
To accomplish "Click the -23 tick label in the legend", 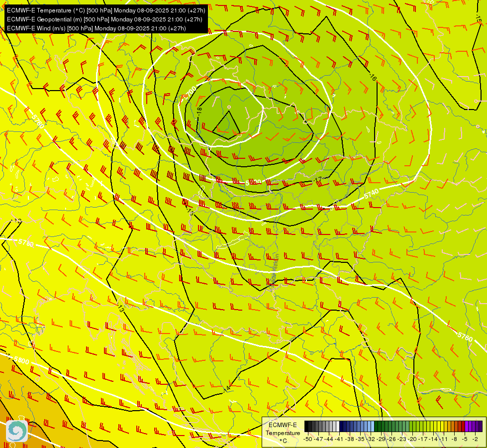I will click(x=401, y=440).
